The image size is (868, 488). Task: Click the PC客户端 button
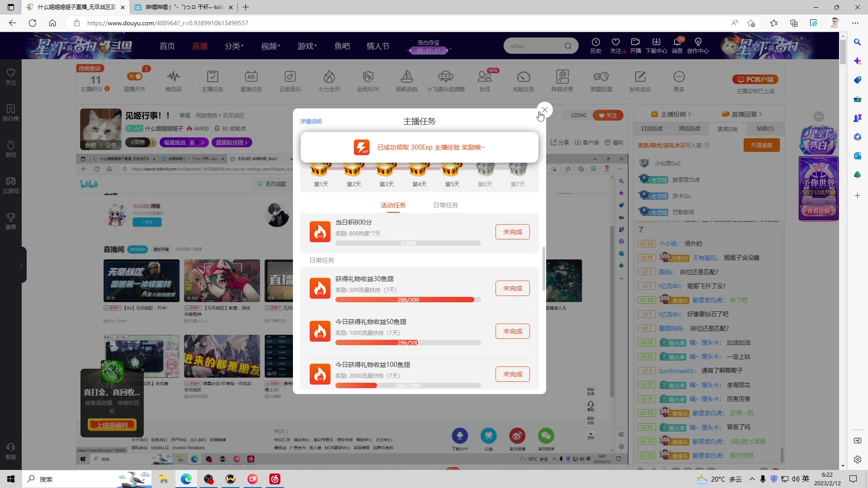tap(755, 80)
